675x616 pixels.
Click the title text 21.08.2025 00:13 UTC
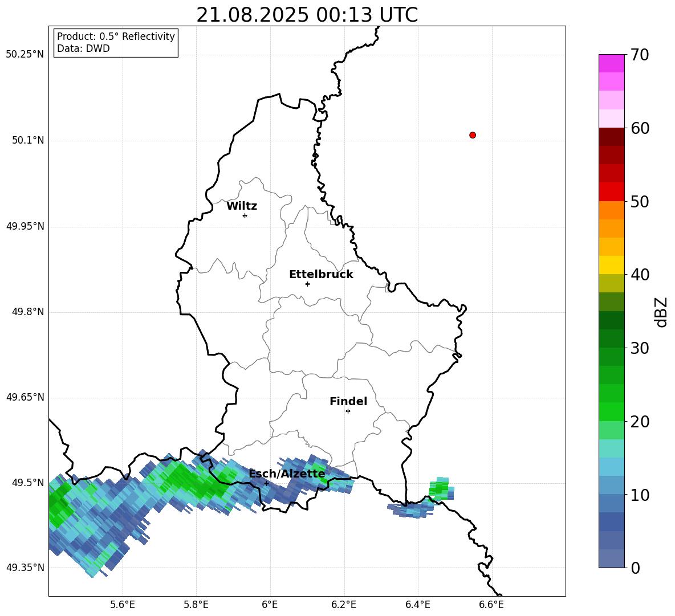coord(307,15)
